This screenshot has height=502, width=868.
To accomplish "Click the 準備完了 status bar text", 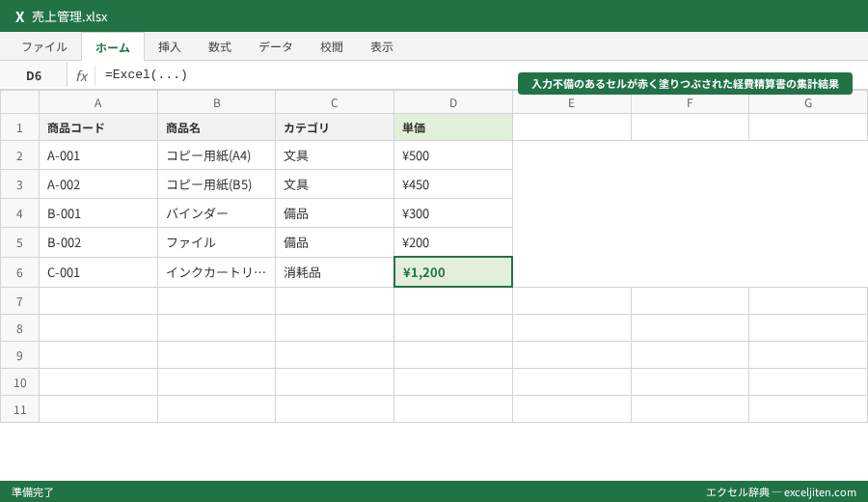I will click(x=33, y=492).
